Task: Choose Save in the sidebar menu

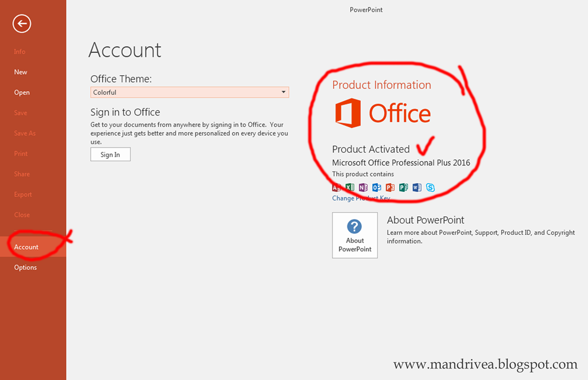Action: (x=20, y=113)
